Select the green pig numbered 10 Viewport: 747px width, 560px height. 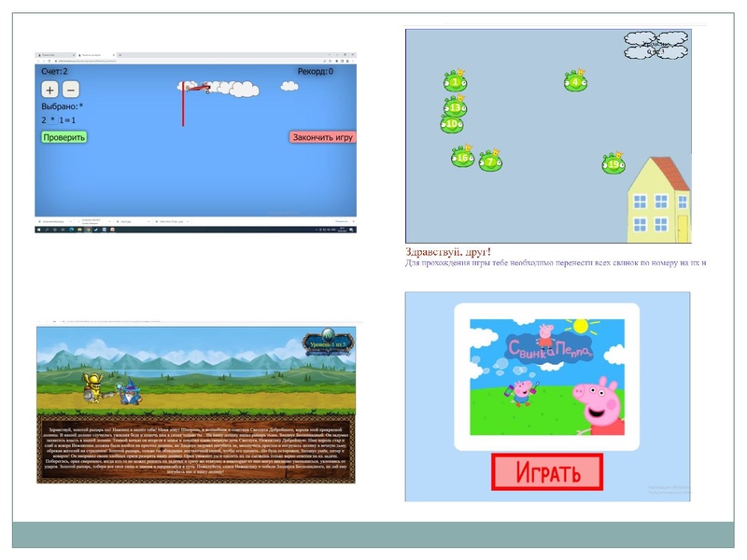coord(453,124)
